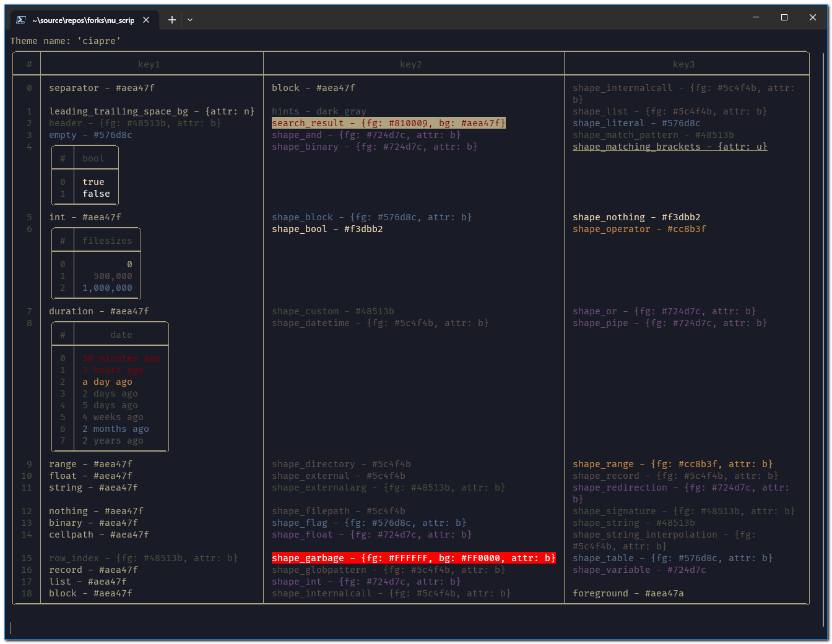
Task: Click the shape_block entry
Action: pos(372,217)
